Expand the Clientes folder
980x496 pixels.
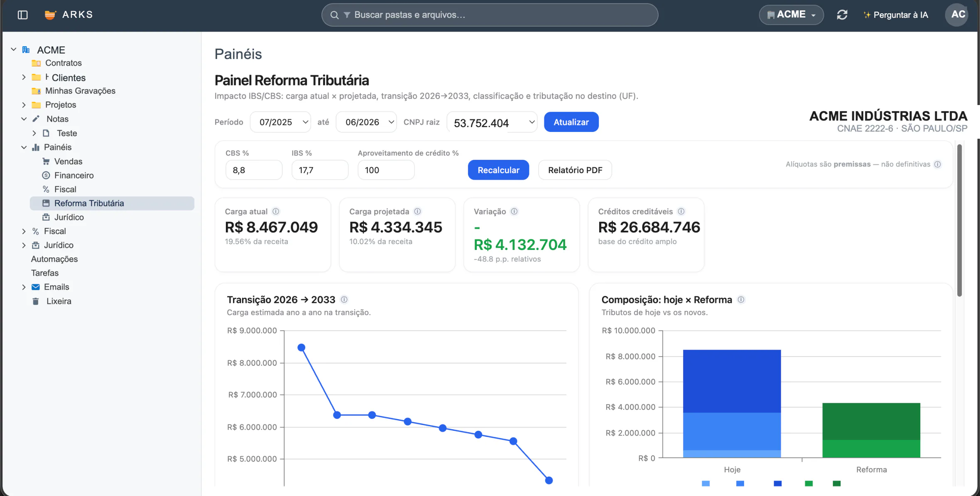pos(24,77)
